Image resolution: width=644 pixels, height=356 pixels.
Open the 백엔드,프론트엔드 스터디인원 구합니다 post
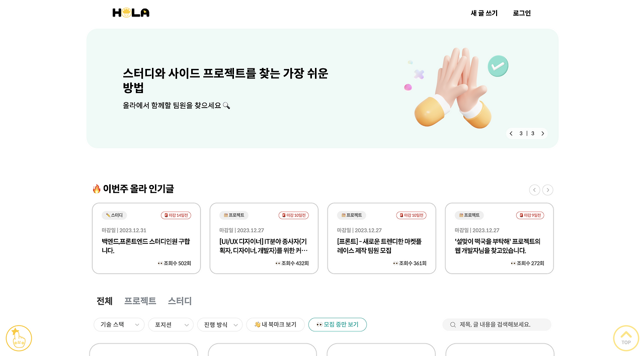(146, 246)
